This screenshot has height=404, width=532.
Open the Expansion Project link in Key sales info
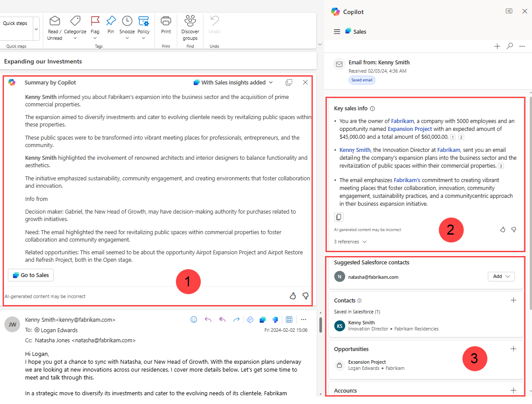409,129
